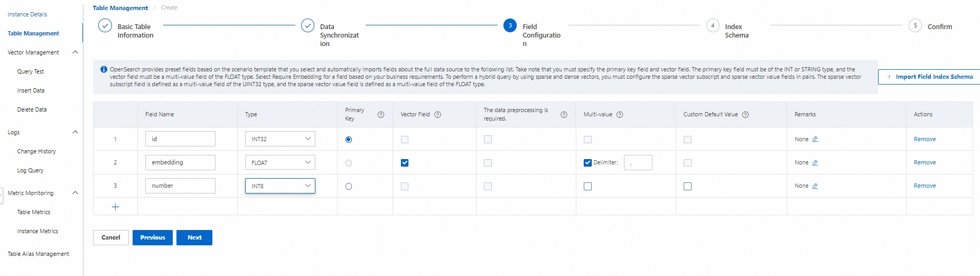This screenshot has height=276, width=980.
Task: Open the FLOAT type dropdown for embedding
Action: tap(280, 163)
